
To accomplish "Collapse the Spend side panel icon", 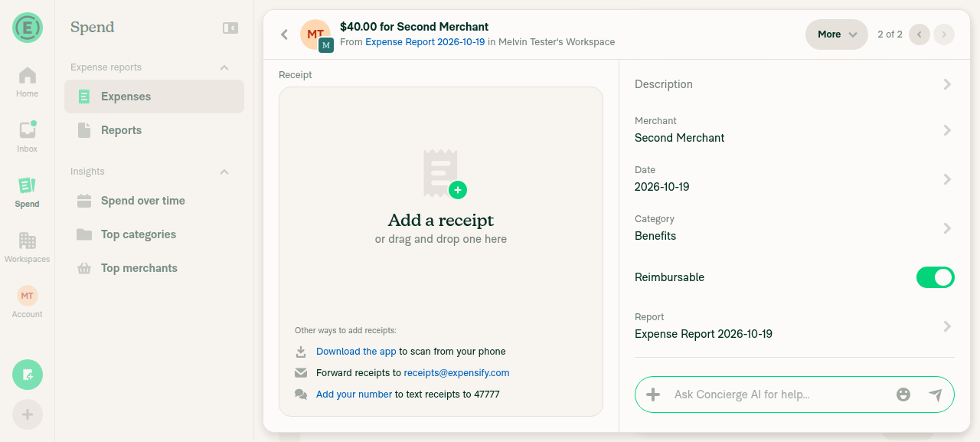I will point(230,28).
